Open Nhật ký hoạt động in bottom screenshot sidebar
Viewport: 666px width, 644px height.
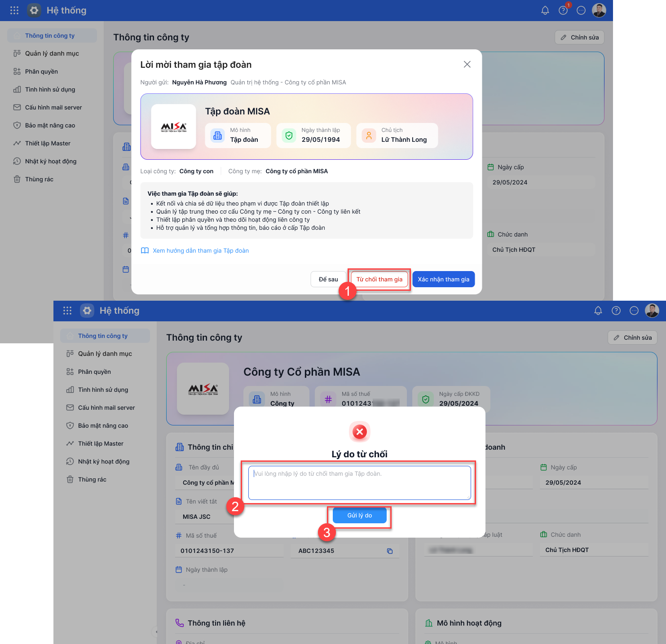click(105, 461)
